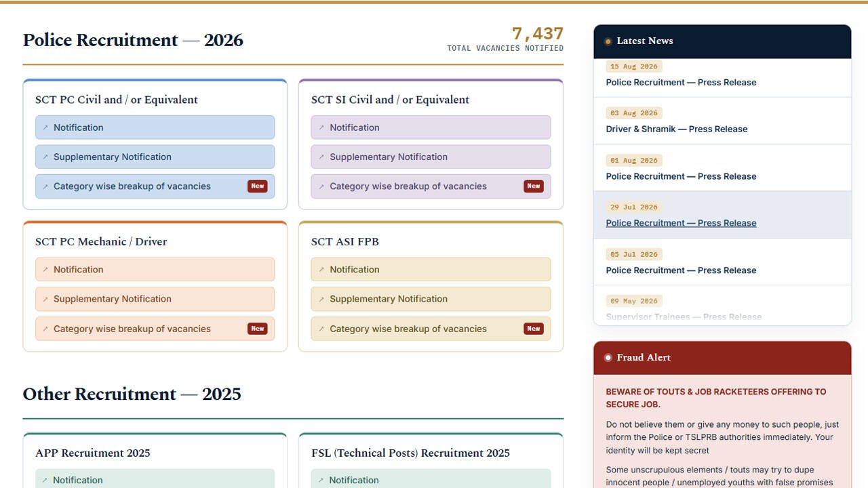This screenshot has width=868, height=488.
Task: Open 09 May 2026 Supervisor Trainees press release
Action: 684,317
